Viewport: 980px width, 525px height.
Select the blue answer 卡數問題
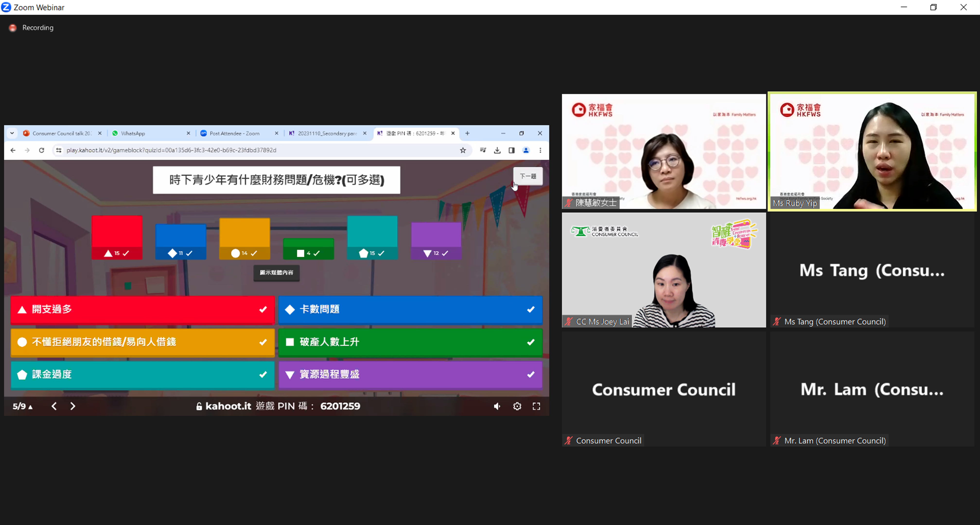pos(410,309)
